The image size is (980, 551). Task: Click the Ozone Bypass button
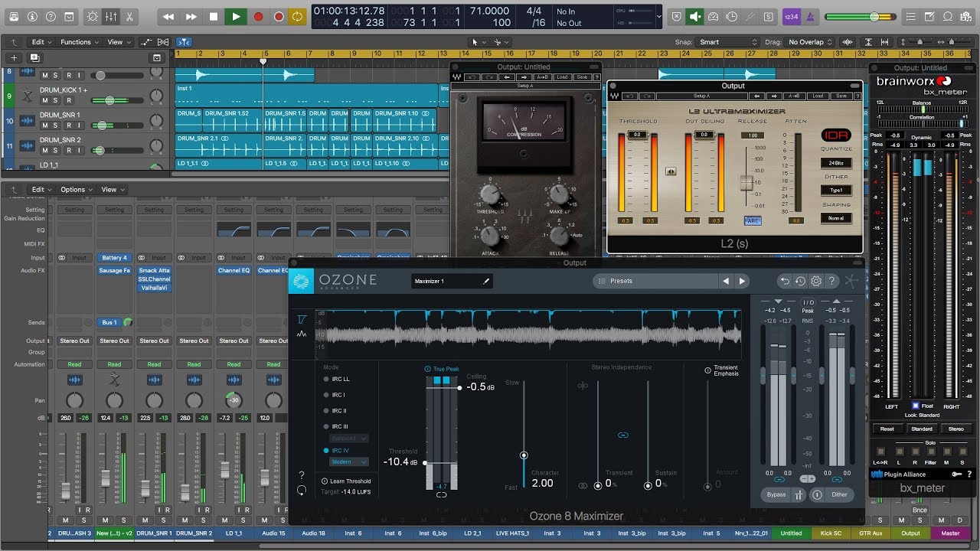[776, 495]
